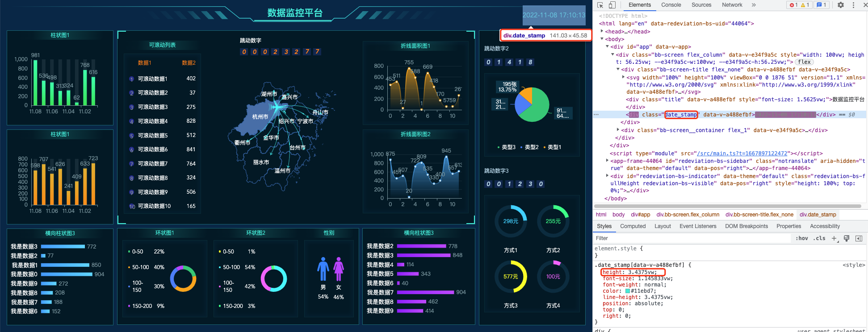Screen dimensions: 868x332
Task: Select the 可滚动数据5 list row
Action: point(162,135)
